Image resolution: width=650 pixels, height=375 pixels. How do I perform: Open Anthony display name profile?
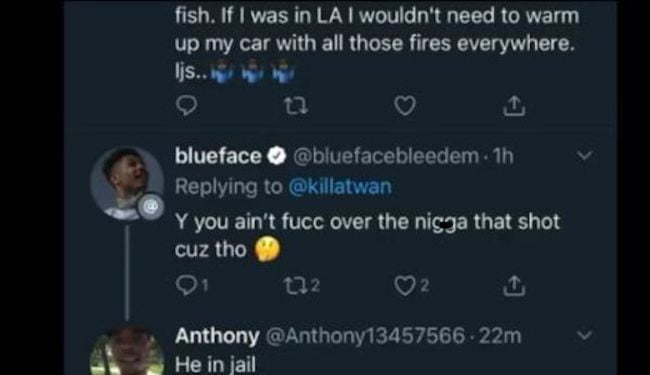click(x=217, y=336)
